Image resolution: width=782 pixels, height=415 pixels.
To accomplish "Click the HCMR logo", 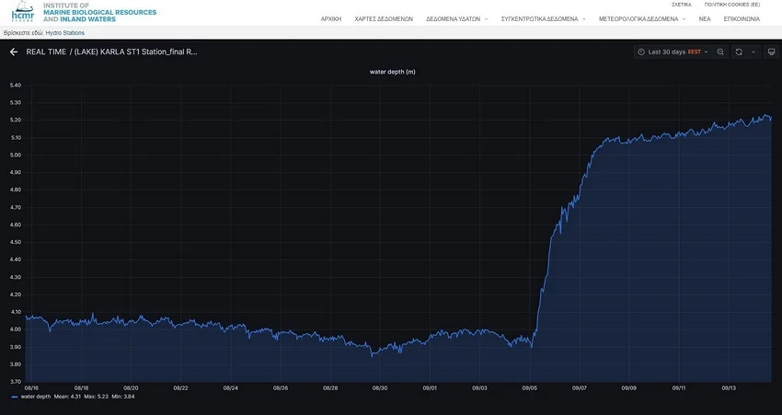I will click(22, 13).
